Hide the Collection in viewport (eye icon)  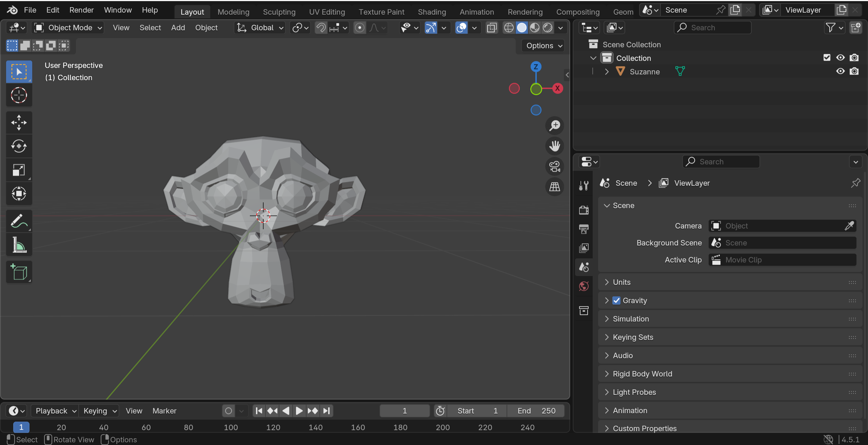(x=841, y=58)
